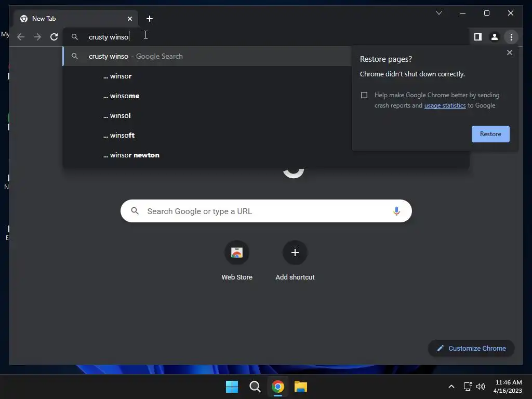Choose the '... winsome' suggestion

click(x=207, y=96)
